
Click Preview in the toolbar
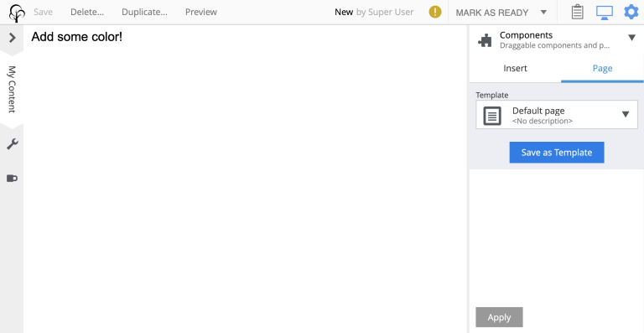(x=201, y=13)
